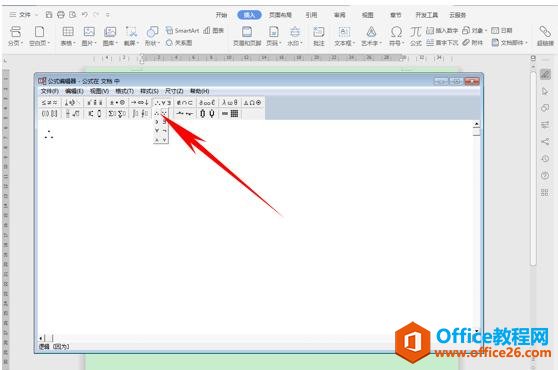Click insert number (插入数字)
Screen dimensions: 558x370
(442, 31)
